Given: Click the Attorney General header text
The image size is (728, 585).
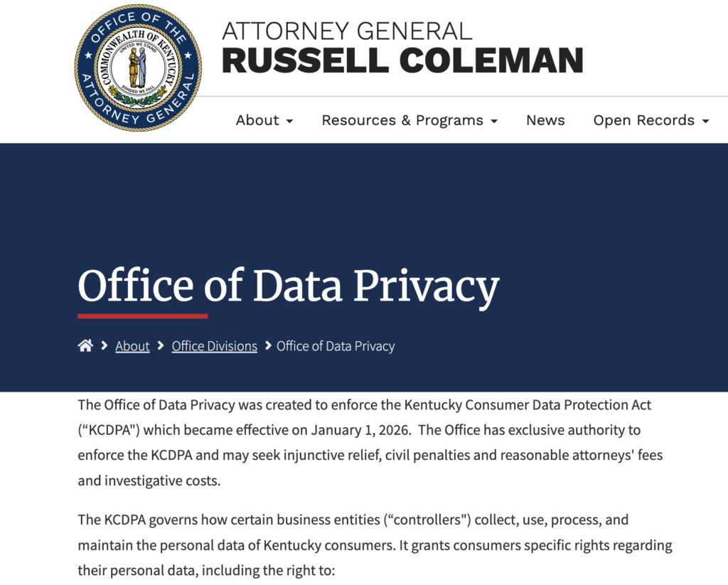Looking at the screenshot, I should click(x=348, y=31).
